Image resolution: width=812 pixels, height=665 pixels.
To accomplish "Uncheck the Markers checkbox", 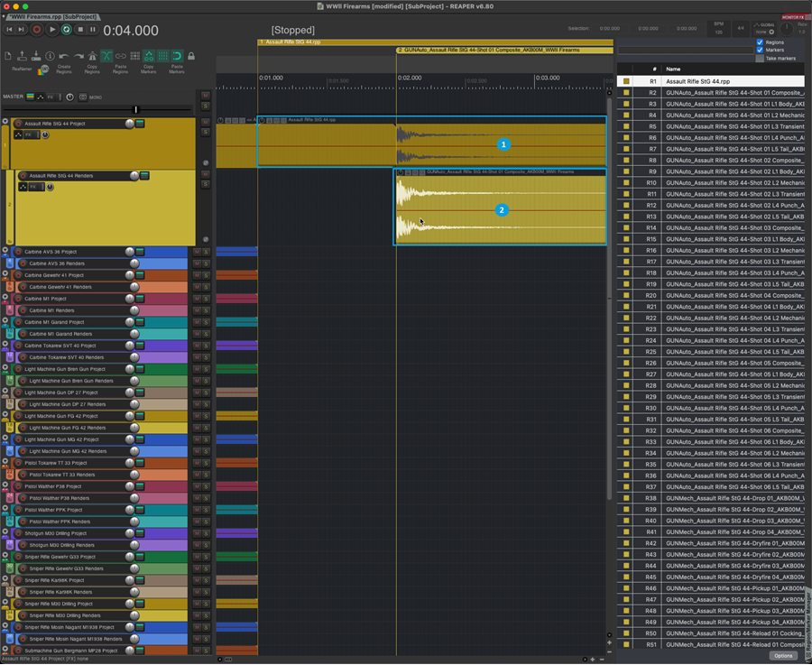I will click(x=760, y=51).
